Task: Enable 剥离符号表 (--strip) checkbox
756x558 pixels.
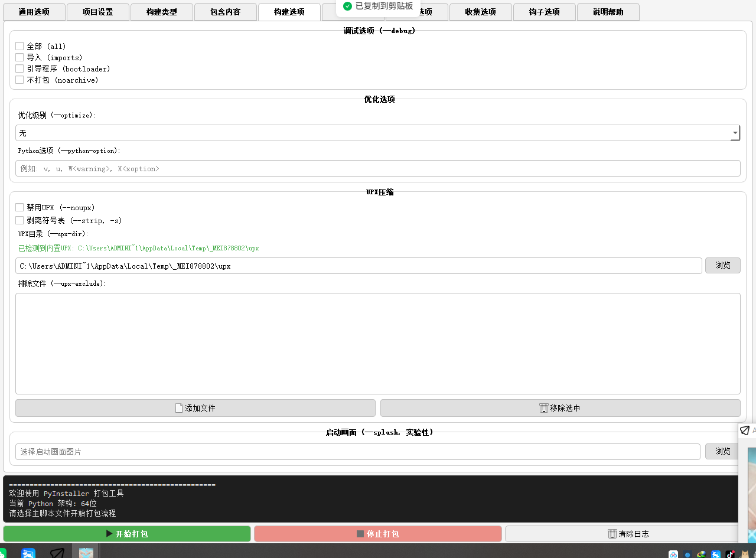Action: tap(19, 220)
